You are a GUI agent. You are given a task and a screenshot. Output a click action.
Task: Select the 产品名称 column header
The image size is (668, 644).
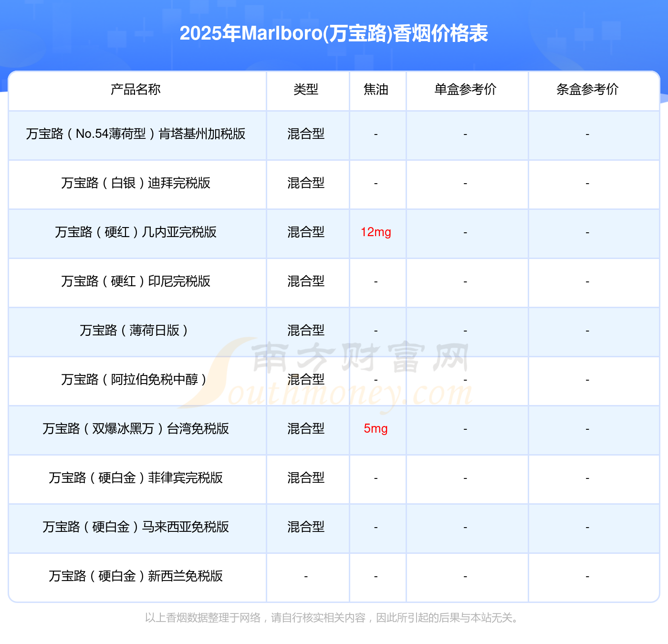pos(136,89)
